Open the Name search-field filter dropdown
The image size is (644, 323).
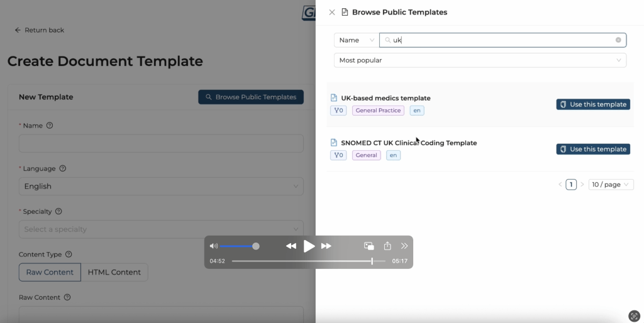point(356,40)
